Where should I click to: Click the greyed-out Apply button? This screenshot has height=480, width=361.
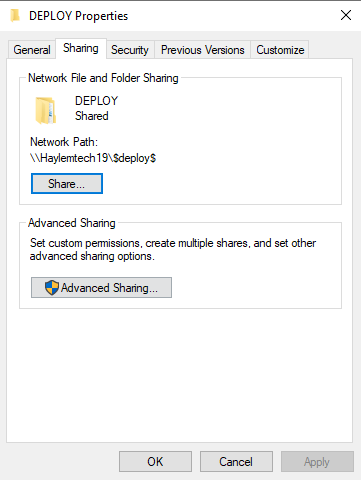pyautogui.click(x=317, y=462)
